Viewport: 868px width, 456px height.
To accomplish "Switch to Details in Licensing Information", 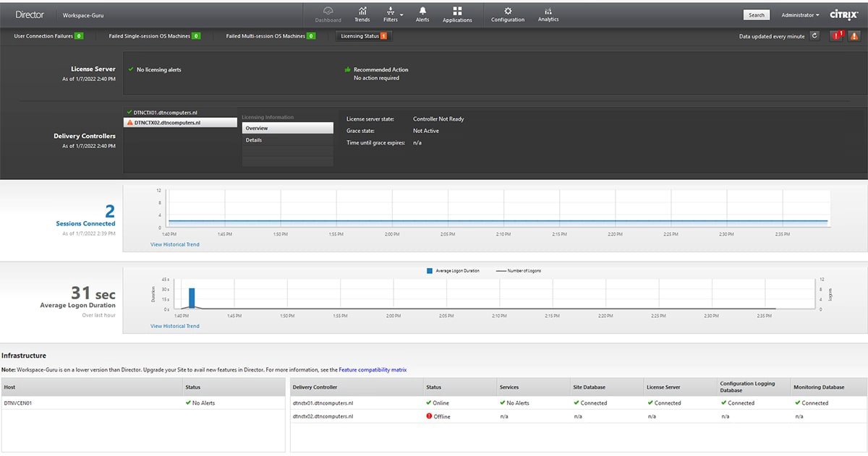I will (254, 139).
